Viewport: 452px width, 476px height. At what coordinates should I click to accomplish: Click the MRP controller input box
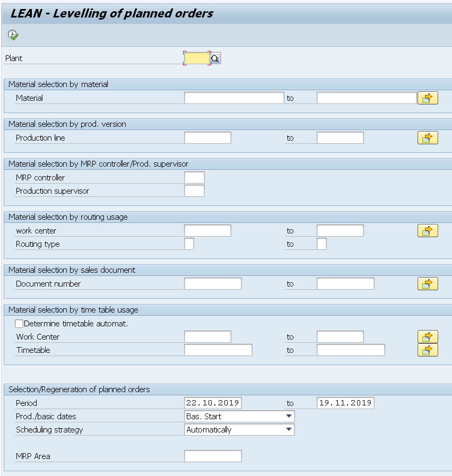(x=194, y=178)
